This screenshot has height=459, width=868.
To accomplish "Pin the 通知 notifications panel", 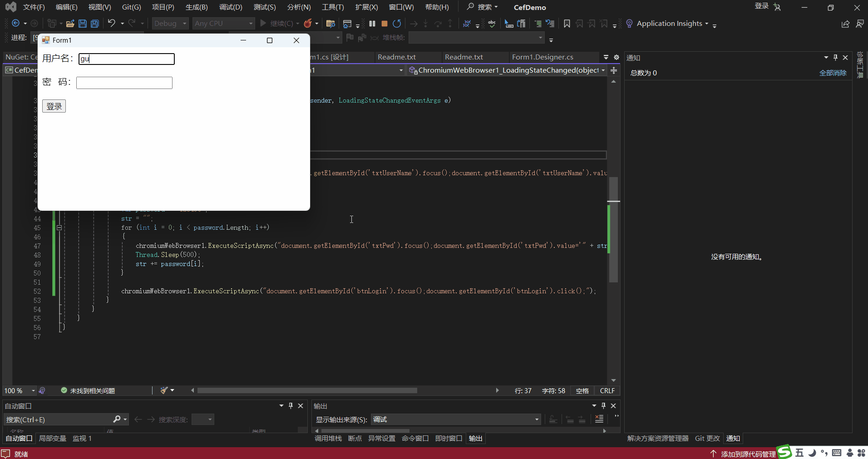I will pyautogui.click(x=834, y=57).
